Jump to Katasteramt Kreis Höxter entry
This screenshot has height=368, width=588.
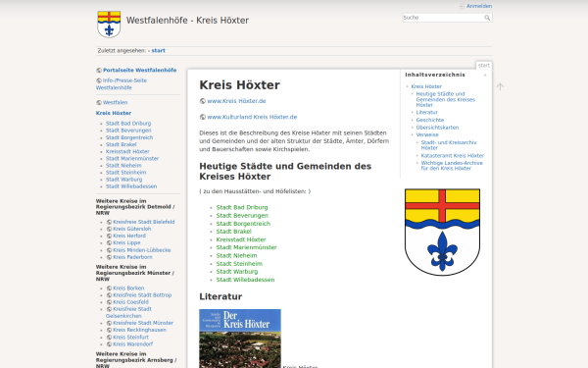(453, 155)
